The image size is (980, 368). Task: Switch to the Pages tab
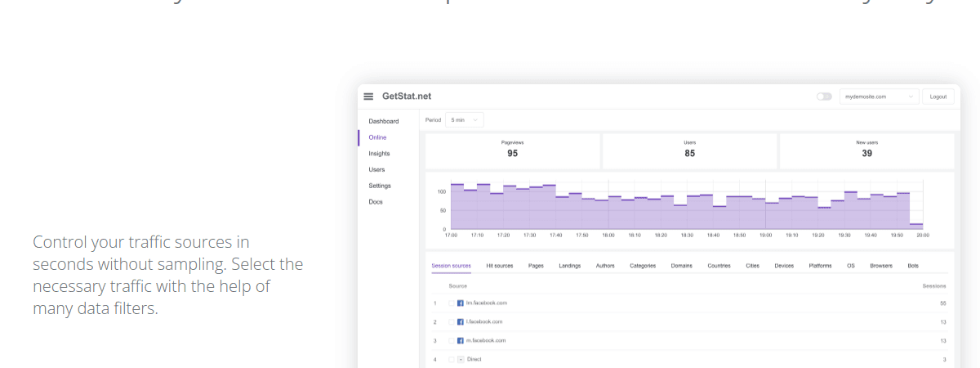[536, 266]
